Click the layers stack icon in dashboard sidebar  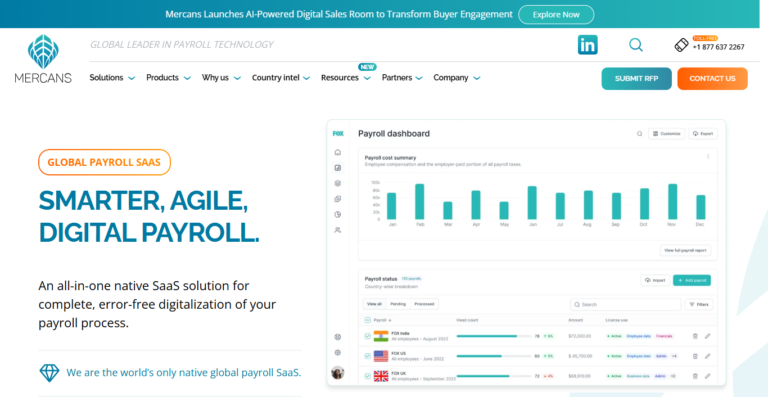(x=337, y=184)
